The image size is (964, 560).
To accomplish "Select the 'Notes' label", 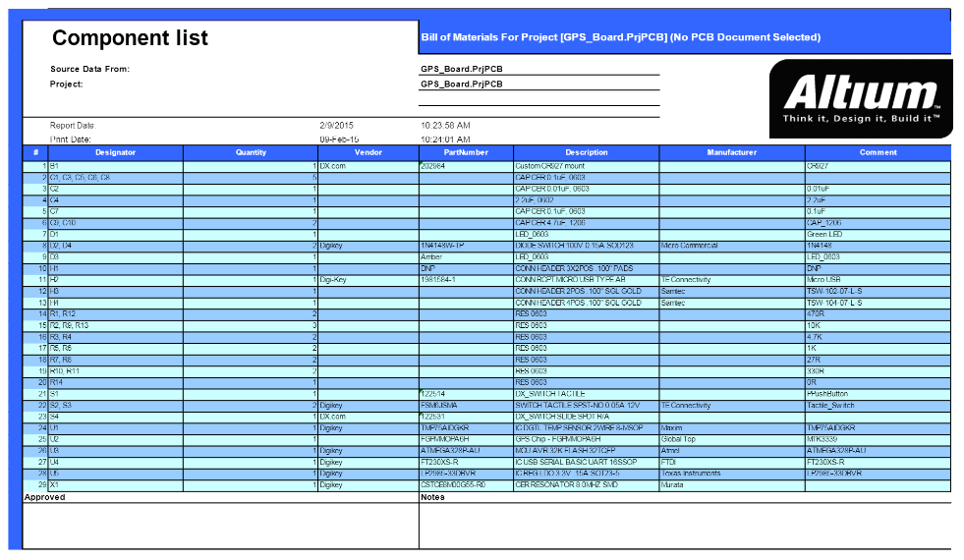I will [x=432, y=497].
